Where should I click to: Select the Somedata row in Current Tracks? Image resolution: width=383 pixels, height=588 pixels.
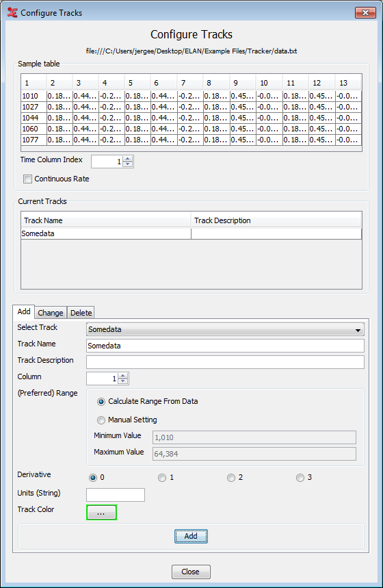(191, 233)
